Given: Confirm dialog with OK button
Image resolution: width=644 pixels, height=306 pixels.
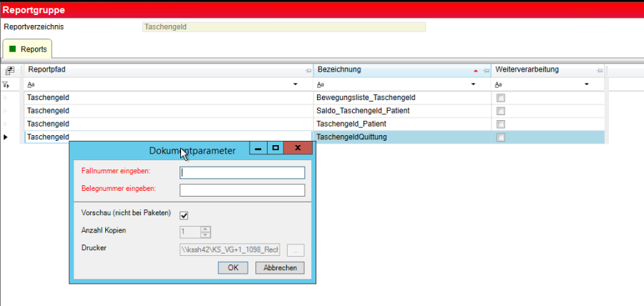Looking at the screenshot, I should tap(233, 268).
